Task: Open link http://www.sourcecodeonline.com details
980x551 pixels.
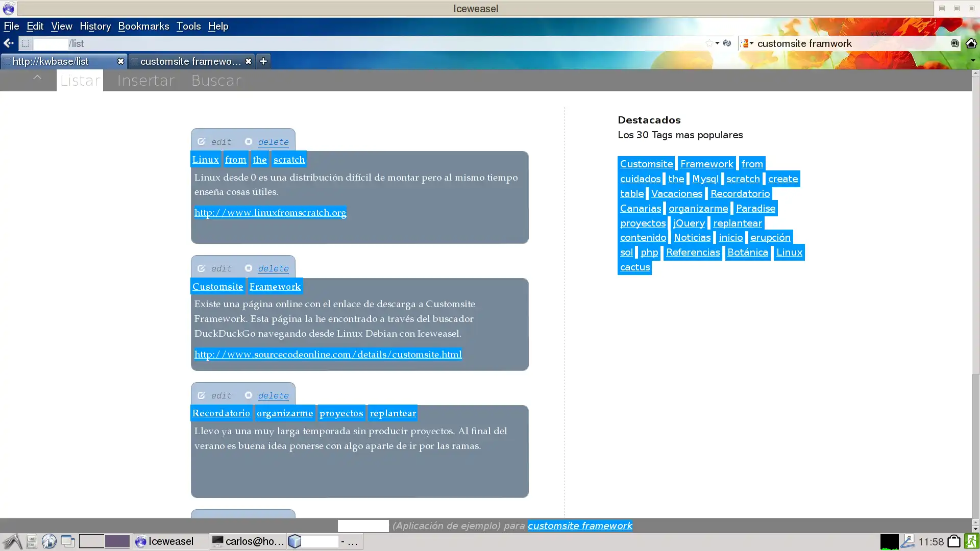Action: (x=328, y=354)
